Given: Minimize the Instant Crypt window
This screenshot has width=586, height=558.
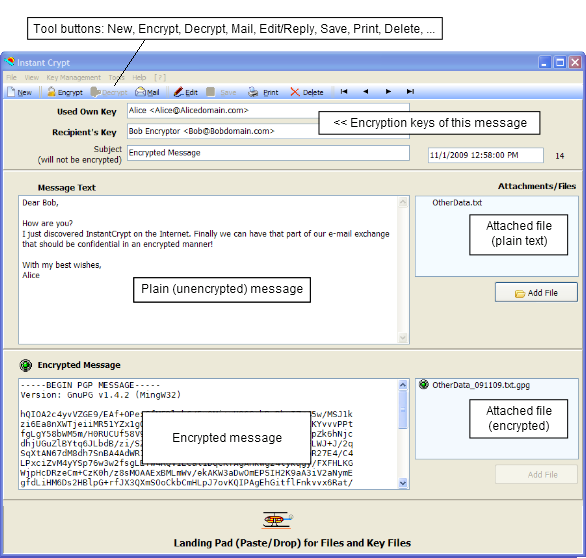Looking at the screenshot, I should tap(544, 62).
